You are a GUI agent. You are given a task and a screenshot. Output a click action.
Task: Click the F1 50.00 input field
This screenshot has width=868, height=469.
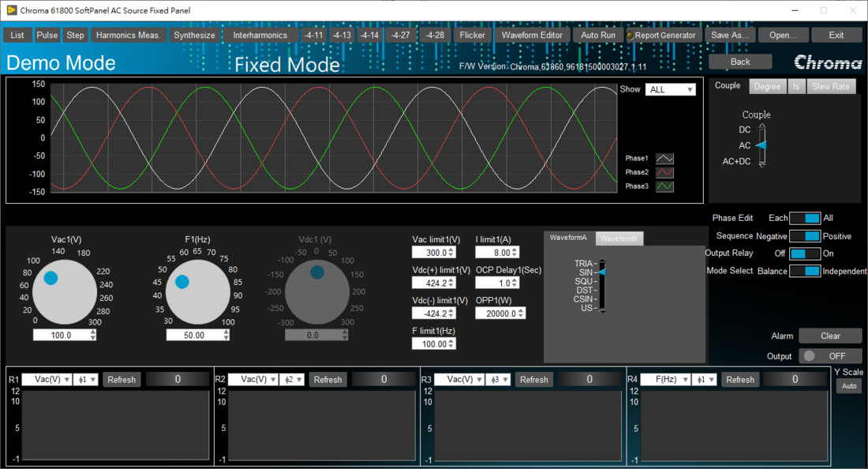(x=194, y=335)
